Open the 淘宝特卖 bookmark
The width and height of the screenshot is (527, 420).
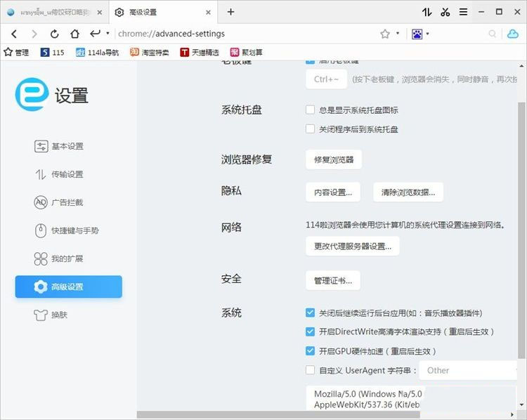click(149, 52)
